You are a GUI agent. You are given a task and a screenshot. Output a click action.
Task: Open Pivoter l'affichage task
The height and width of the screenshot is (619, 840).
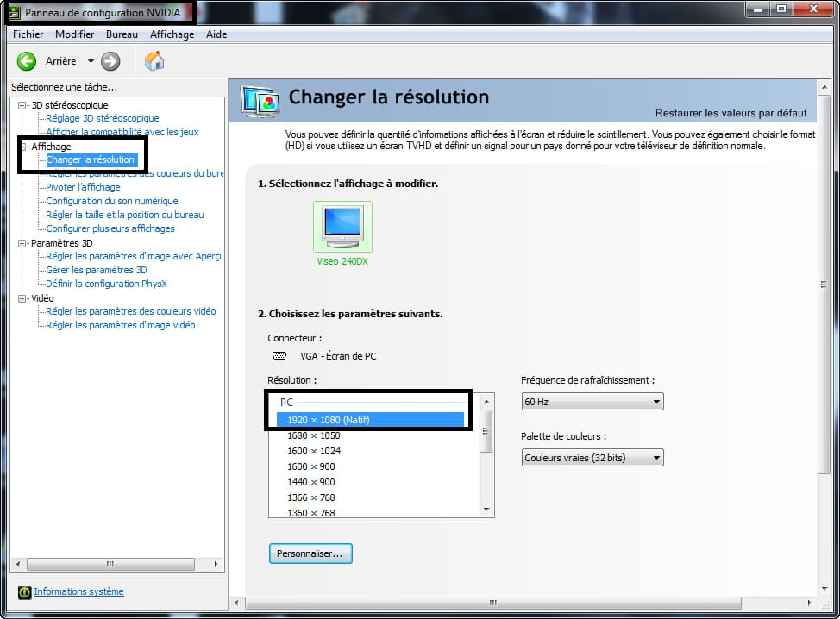pos(83,187)
